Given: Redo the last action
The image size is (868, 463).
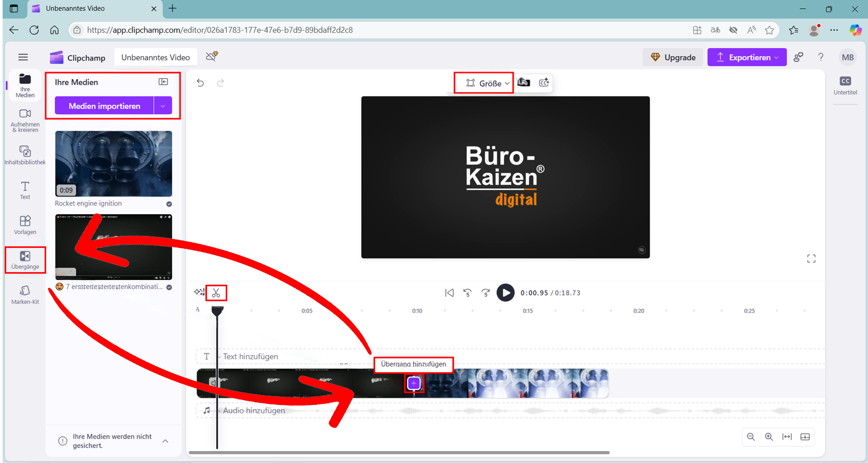Looking at the screenshot, I should pos(221,82).
